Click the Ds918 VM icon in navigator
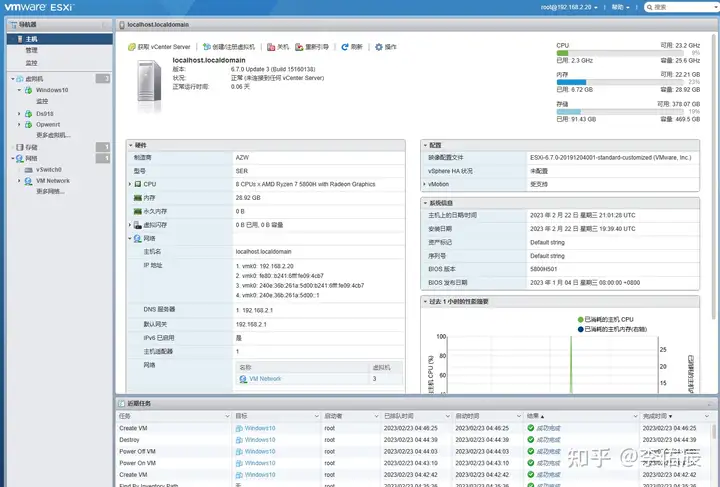 [28, 113]
